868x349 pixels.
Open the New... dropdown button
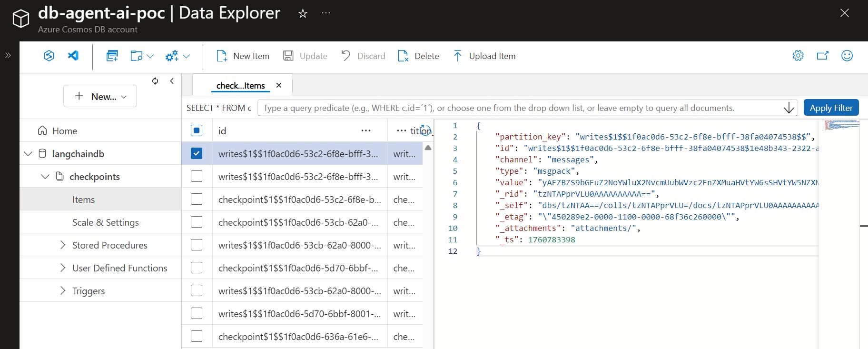coord(100,96)
